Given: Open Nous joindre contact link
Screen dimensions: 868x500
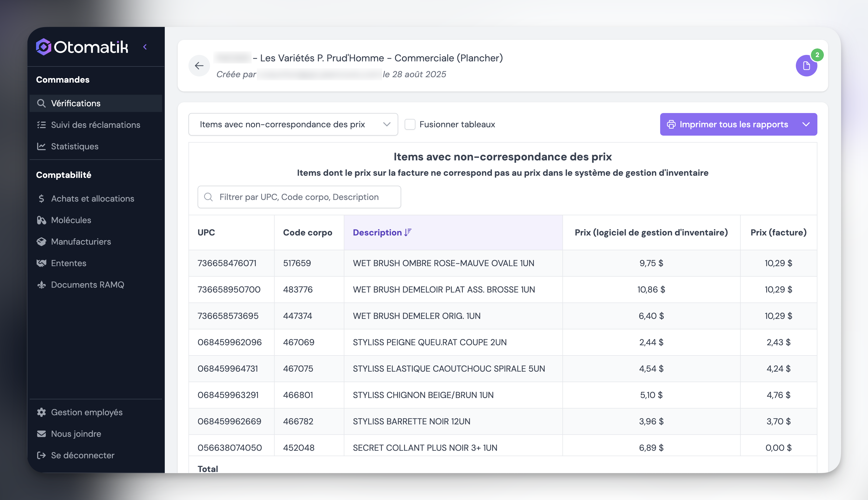Looking at the screenshot, I should (x=76, y=434).
